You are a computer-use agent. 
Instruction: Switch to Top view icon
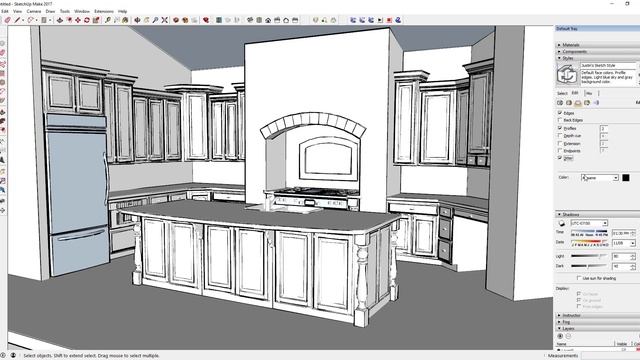point(259,20)
